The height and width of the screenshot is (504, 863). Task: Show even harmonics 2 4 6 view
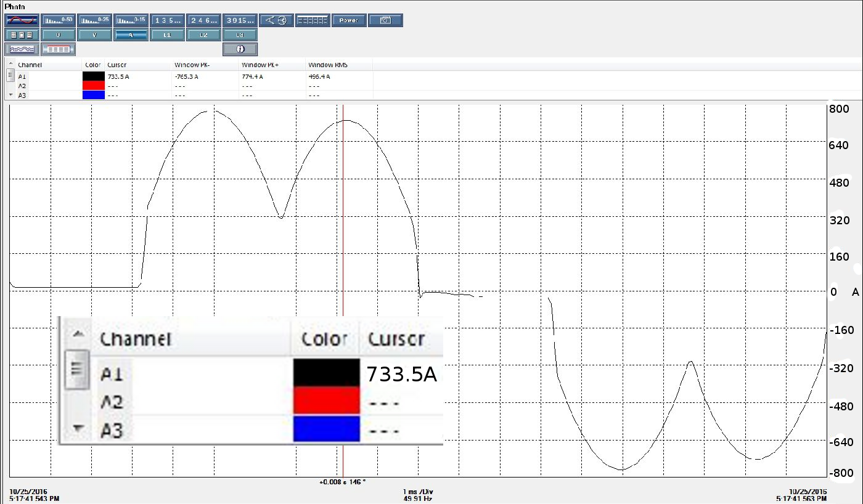coord(203,20)
